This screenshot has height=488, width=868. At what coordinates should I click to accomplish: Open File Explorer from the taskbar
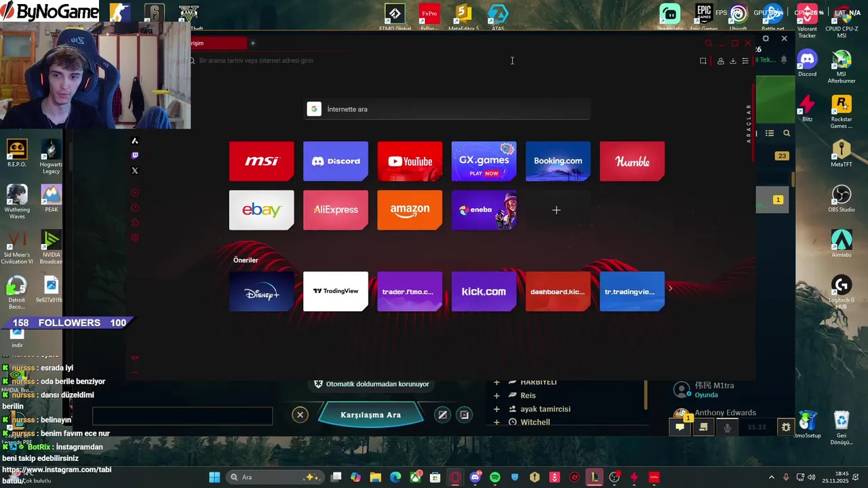(376, 477)
